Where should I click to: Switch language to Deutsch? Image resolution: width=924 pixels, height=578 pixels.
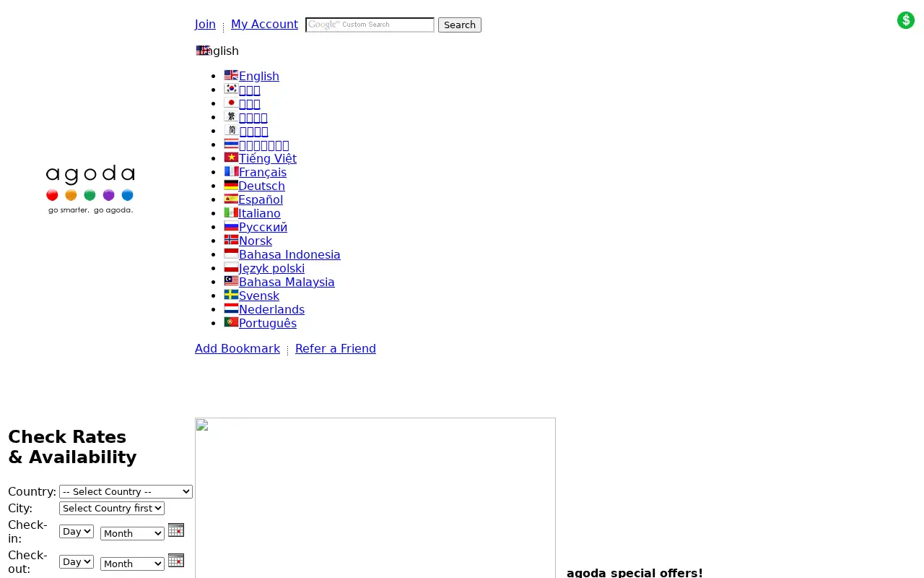click(x=261, y=186)
